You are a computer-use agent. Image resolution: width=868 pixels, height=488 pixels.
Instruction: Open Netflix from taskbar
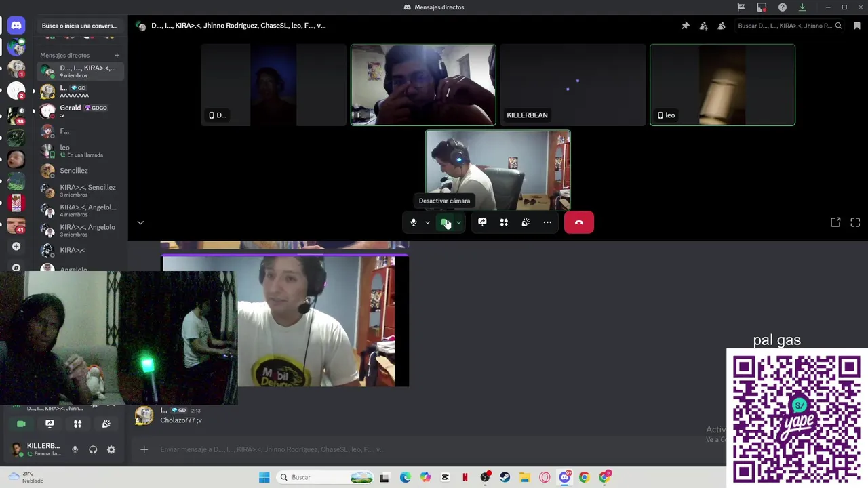(465, 477)
